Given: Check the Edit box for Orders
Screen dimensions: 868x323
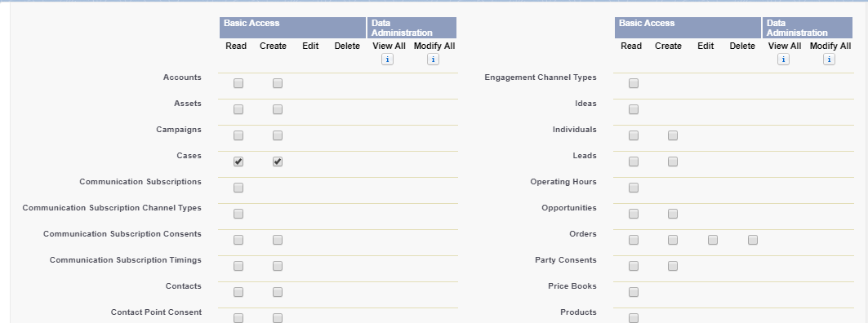Looking at the screenshot, I should click(x=713, y=240).
